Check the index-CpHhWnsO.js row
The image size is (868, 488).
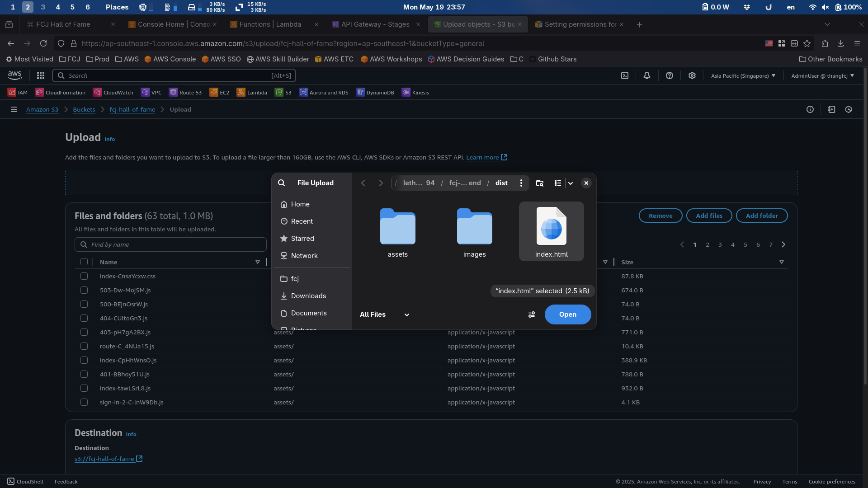[x=84, y=360]
